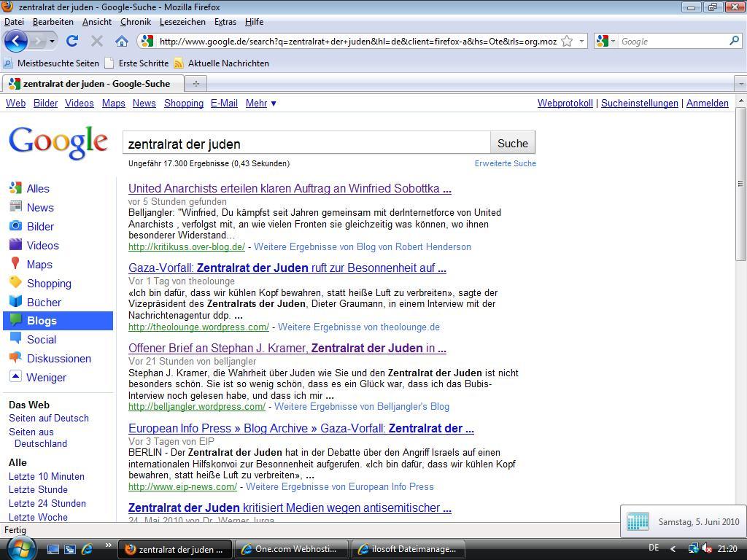Click the Google search query input field
Viewport: 747px width, 560px height.
[306, 144]
